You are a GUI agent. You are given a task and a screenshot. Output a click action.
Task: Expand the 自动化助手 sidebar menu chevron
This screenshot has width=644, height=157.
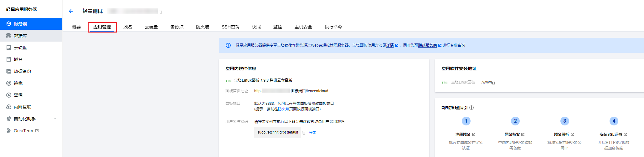click(x=55, y=119)
